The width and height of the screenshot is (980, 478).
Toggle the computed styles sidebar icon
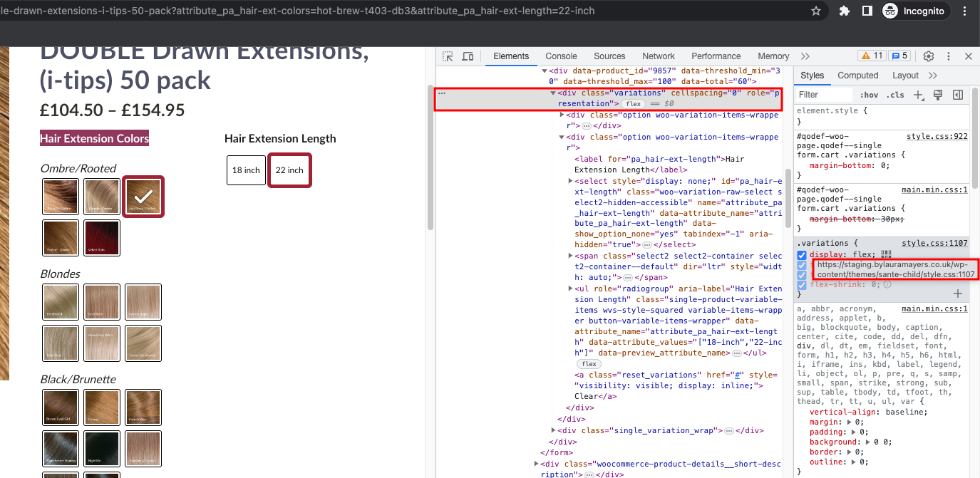pos(958,95)
